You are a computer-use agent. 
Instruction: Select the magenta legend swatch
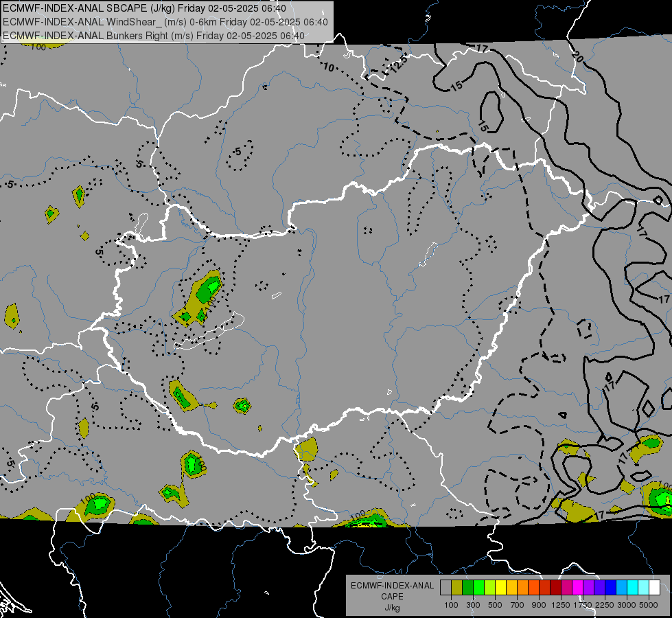coord(578,588)
